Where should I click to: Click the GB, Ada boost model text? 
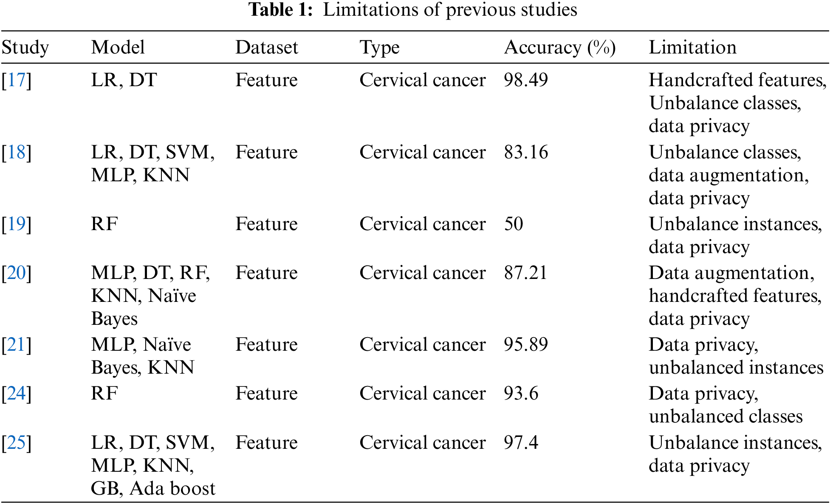pyautogui.click(x=153, y=489)
